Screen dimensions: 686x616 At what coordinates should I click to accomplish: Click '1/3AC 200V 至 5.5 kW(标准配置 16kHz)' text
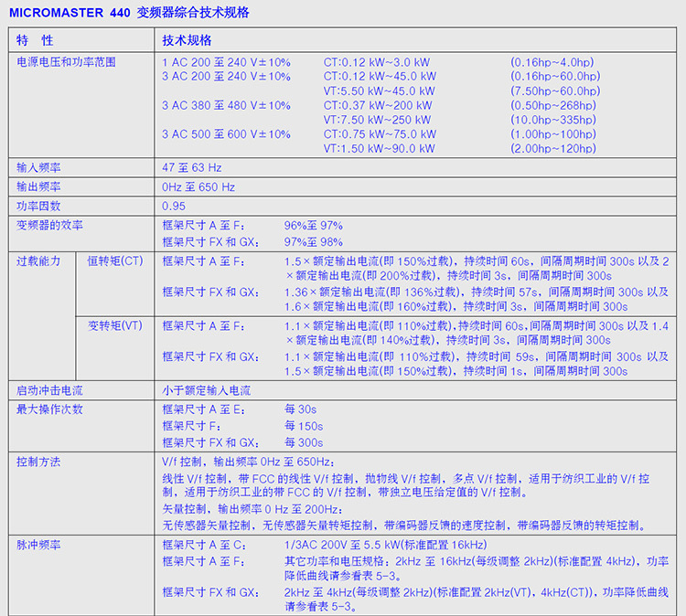tap(385, 546)
